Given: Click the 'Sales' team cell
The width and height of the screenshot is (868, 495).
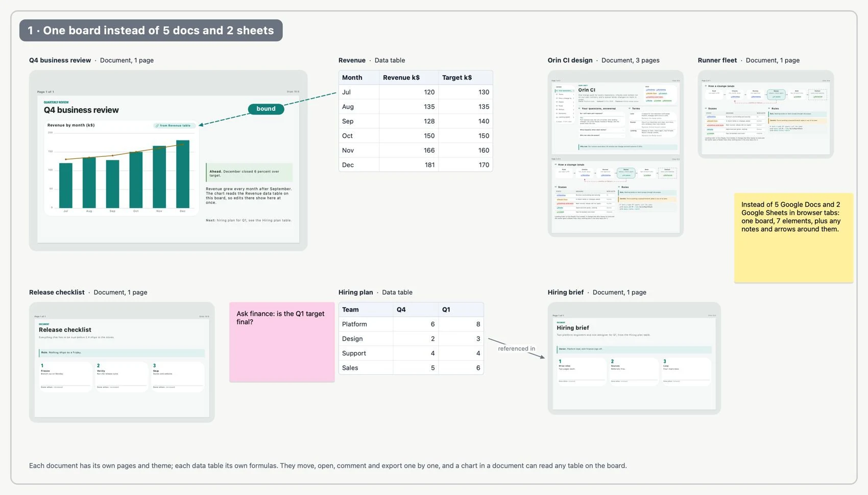Looking at the screenshot, I should coord(366,368).
